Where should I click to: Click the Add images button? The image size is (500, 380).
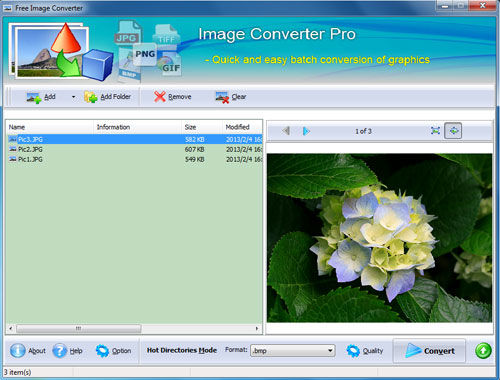tap(41, 97)
